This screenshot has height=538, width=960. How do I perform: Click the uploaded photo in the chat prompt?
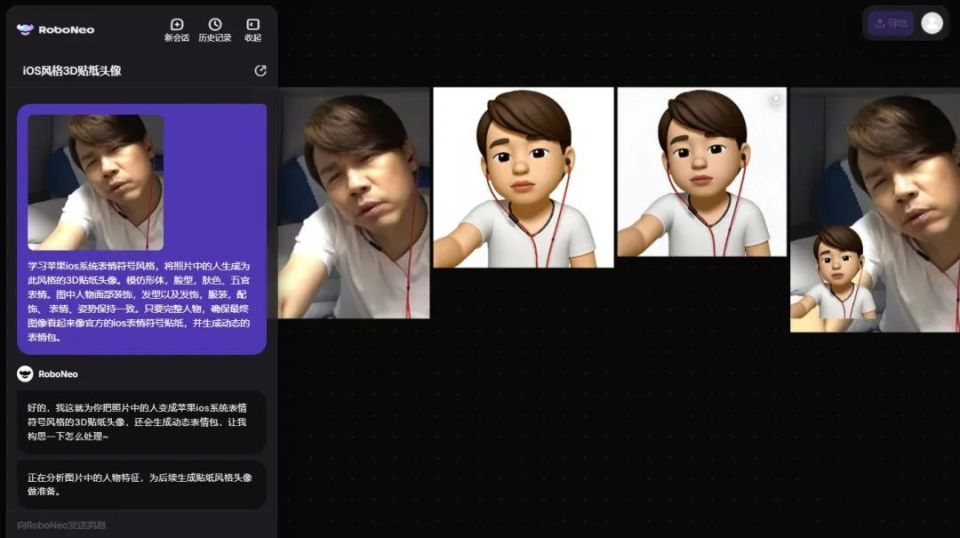click(96, 182)
